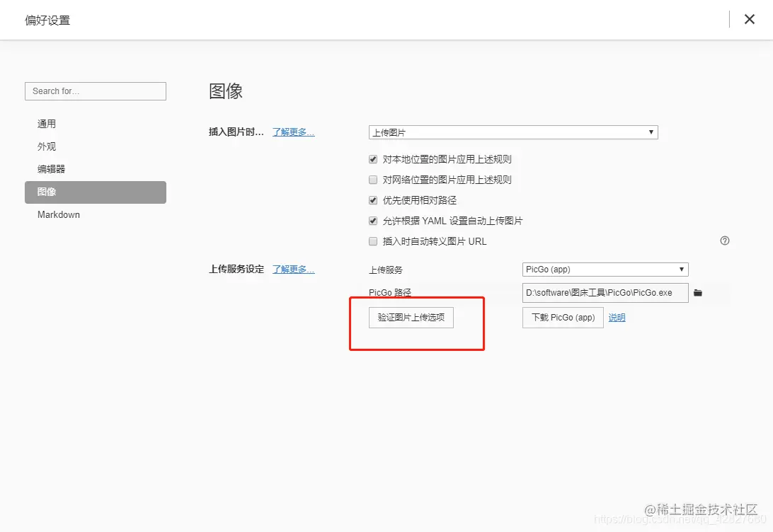The image size is (773, 532).
Task: Select 图像 in the sidebar
Action: (95, 192)
